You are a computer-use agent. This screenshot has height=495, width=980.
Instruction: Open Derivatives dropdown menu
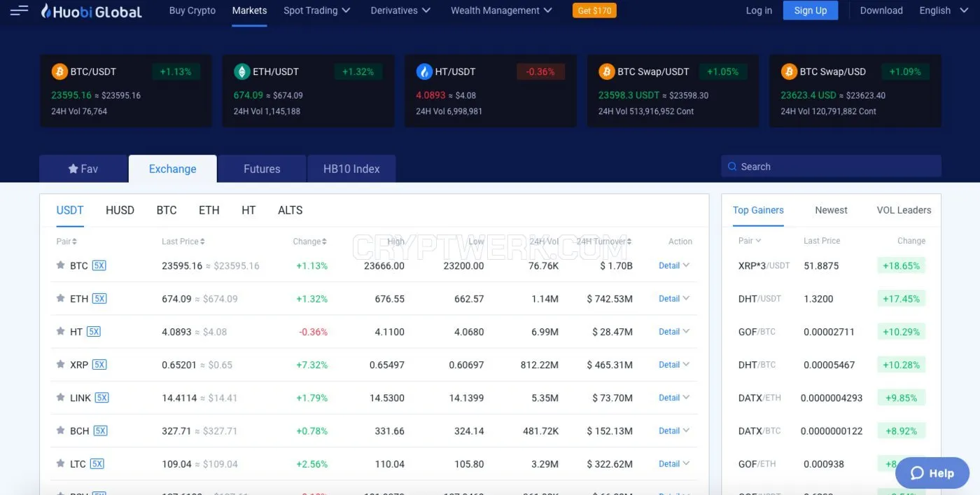[400, 11]
